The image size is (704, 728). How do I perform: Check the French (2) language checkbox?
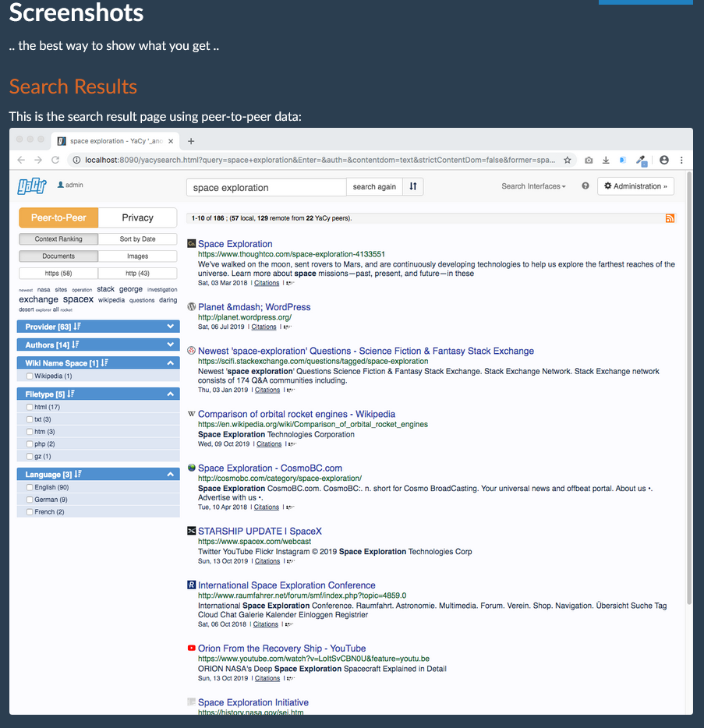click(x=30, y=512)
